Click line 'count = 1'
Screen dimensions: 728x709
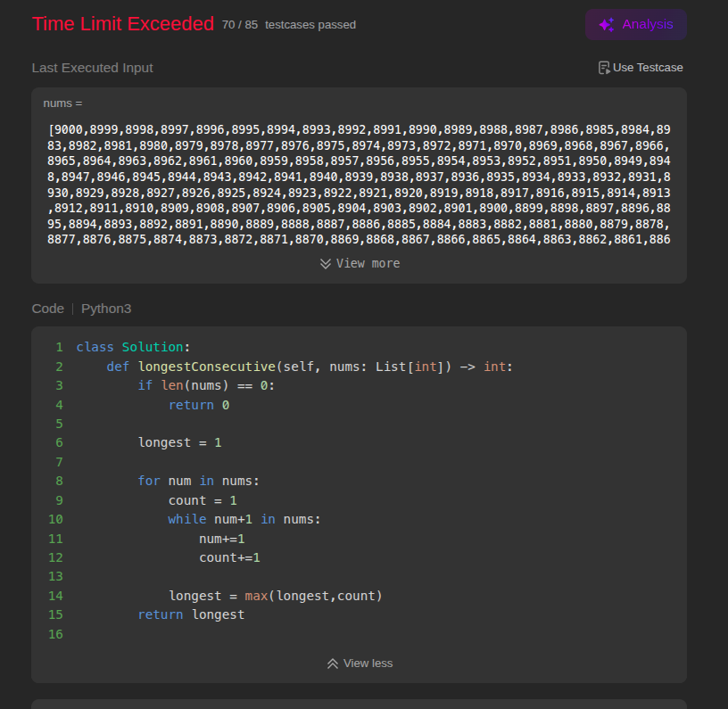[x=203, y=500]
